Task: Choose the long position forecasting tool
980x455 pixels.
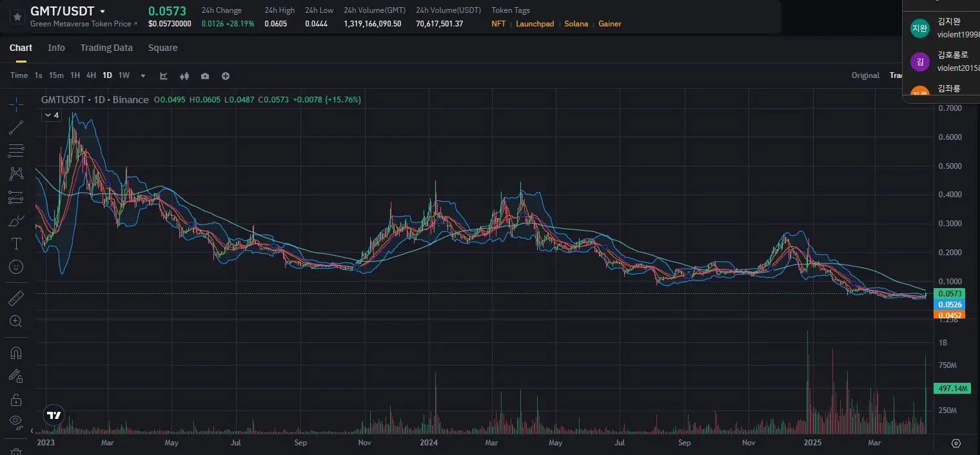Action: [16, 197]
